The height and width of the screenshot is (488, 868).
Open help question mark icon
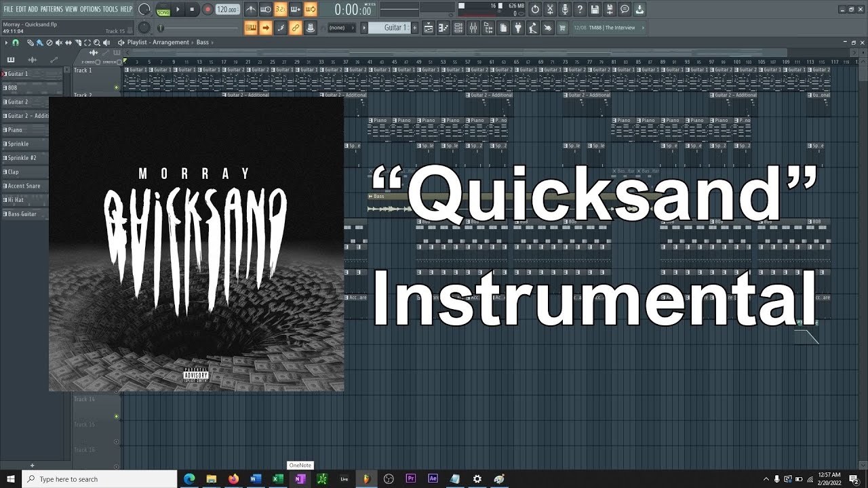pos(580,9)
